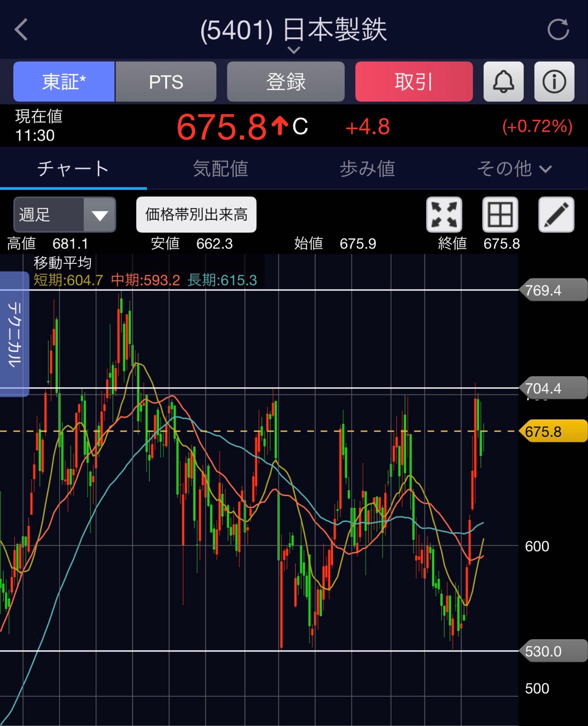Switch to PTS market
Screen dimensions: 588x726
point(166,82)
